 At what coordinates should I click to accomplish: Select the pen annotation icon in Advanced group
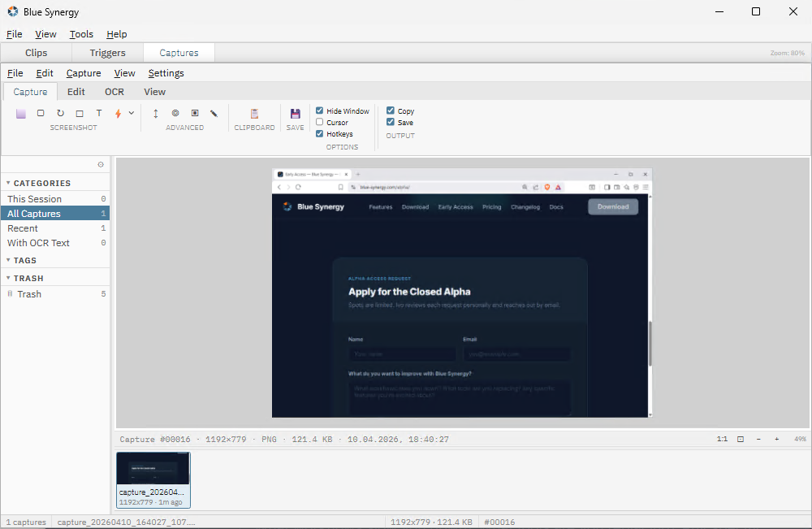click(214, 113)
